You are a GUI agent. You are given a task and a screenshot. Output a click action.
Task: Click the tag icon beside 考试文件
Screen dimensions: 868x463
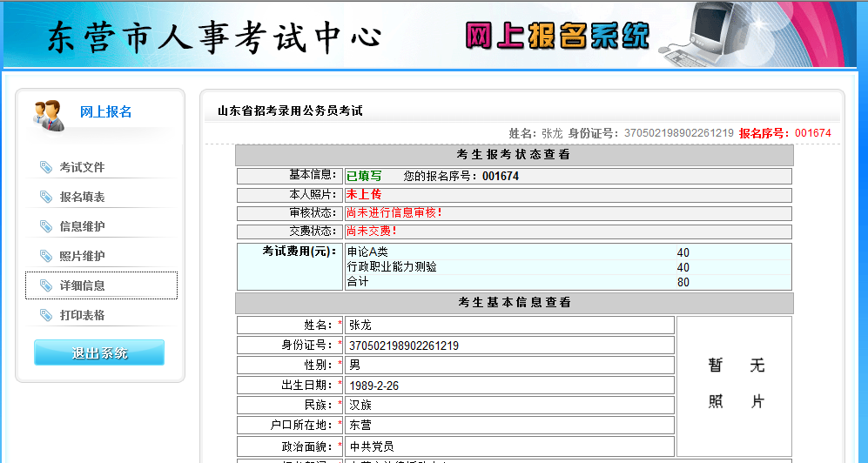(x=46, y=166)
